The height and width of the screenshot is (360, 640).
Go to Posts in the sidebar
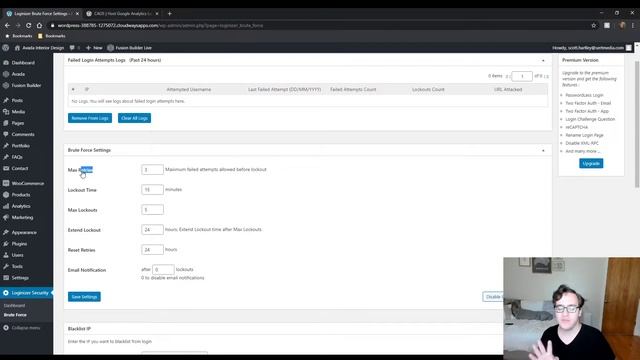[x=17, y=100]
